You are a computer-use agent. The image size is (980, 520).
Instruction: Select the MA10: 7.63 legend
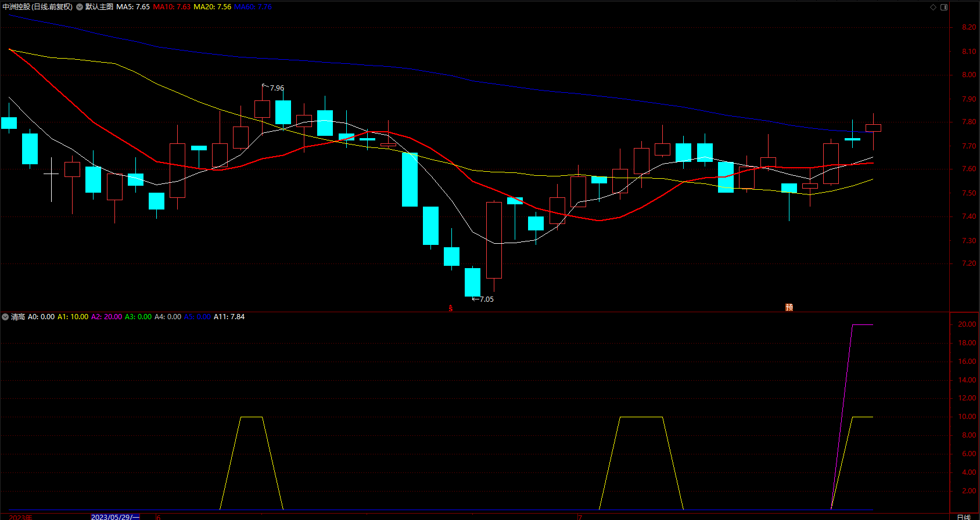click(172, 7)
